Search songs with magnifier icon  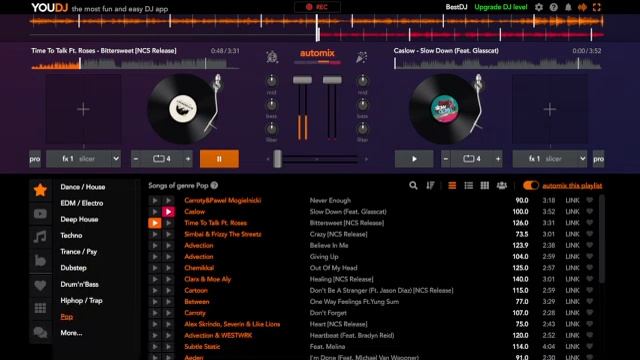[413, 186]
